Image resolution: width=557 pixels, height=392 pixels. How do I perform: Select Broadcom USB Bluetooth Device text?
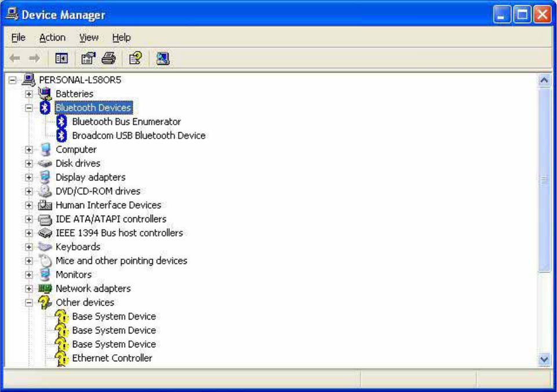tap(139, 135)
